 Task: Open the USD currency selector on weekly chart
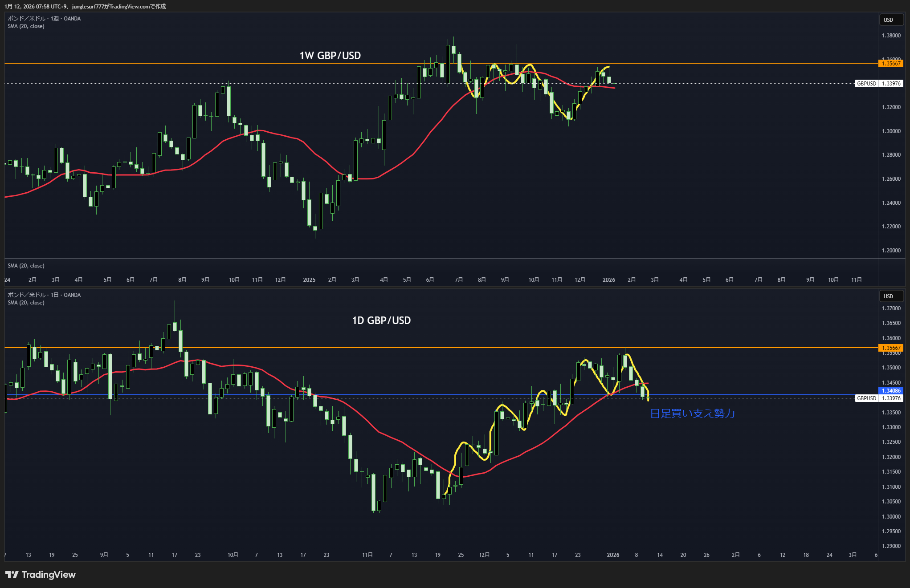pyautogui.click(x=890, y=20)
